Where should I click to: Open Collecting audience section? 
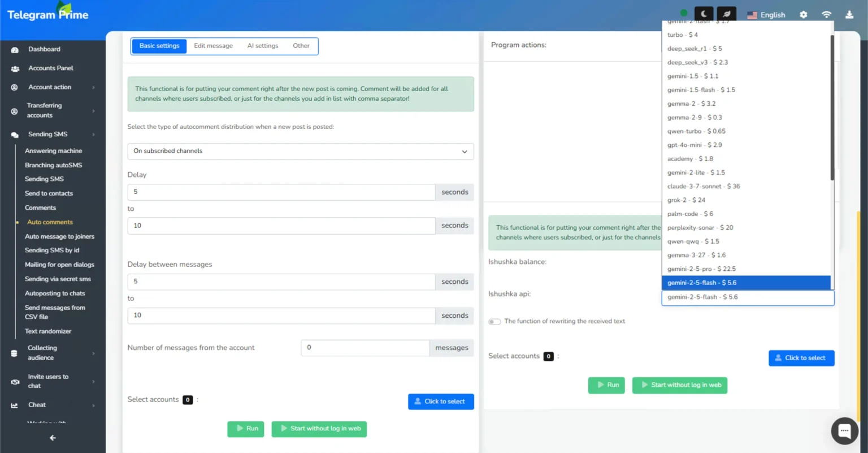click(x=13, y=352)
